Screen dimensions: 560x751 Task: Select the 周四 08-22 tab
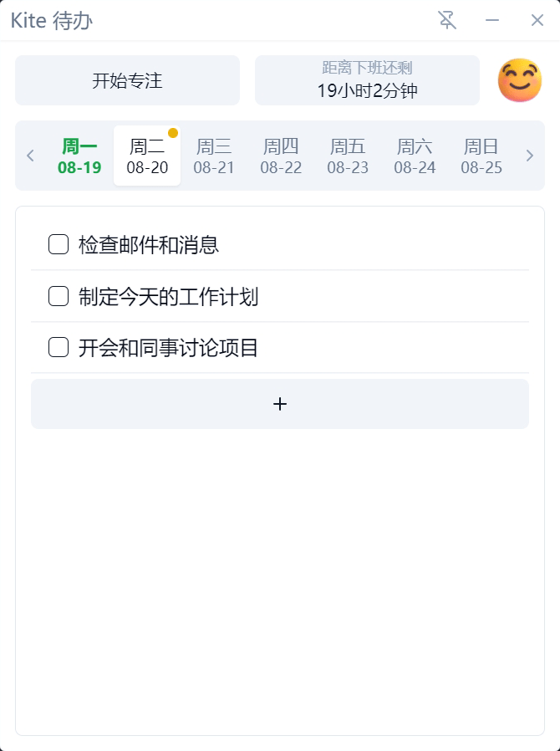[281, 156]
